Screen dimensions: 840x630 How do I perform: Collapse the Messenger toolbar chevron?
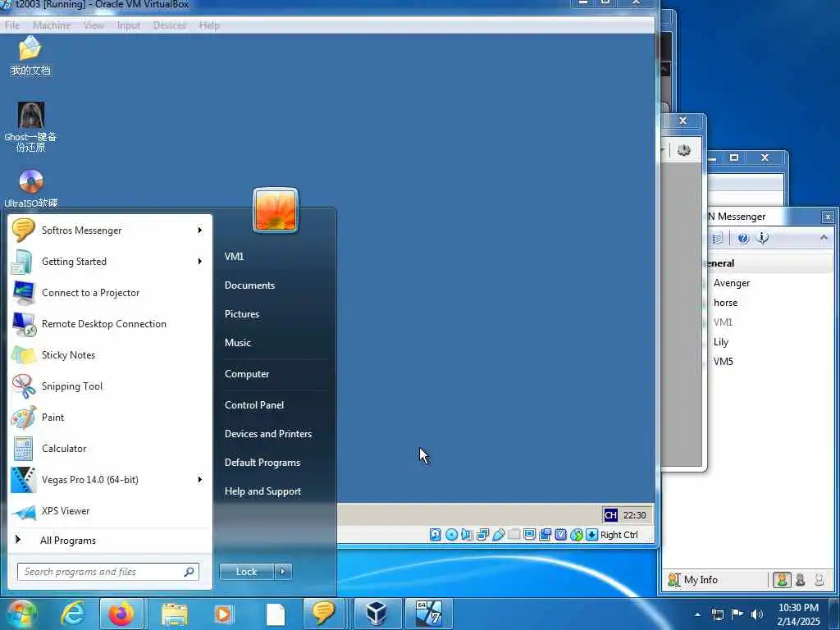click(x=824, y=237)
